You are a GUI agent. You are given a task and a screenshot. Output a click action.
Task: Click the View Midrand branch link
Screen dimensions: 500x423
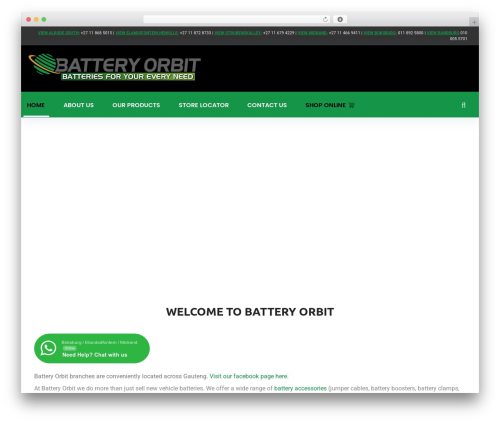313,33
